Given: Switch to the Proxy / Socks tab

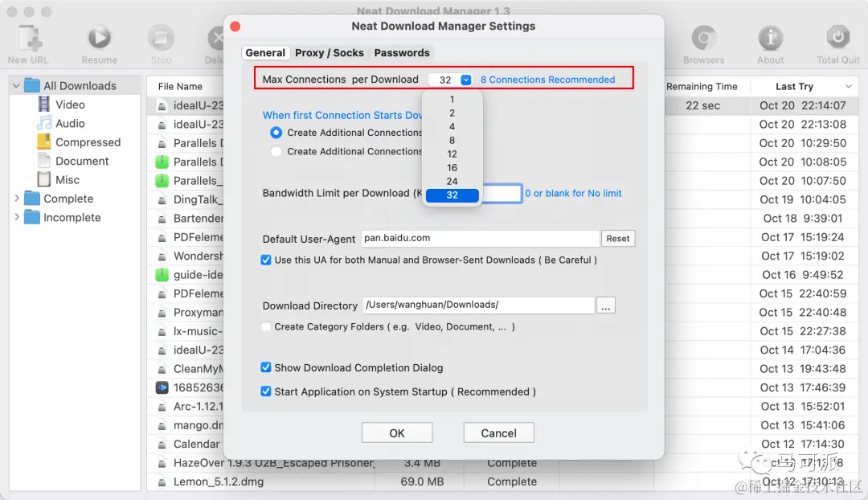Looking at the screenshot, I should [x=330, y=52].
